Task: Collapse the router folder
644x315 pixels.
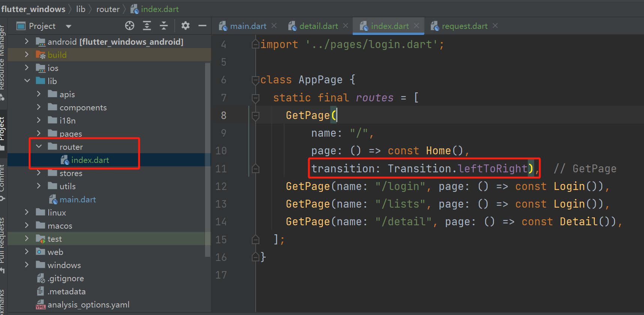Action: tap(39, 146)
